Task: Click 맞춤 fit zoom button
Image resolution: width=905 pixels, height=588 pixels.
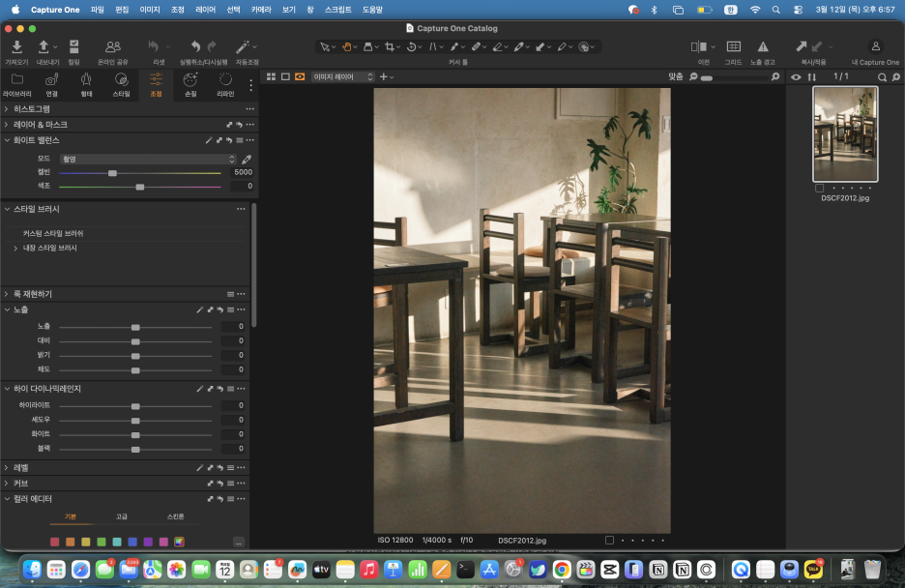Action: pyautogui.click(x=675, y=76)
